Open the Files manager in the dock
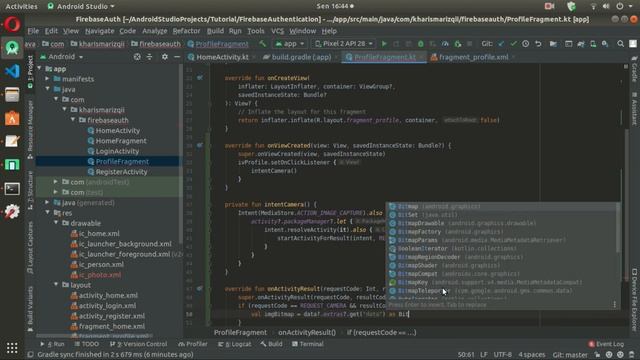640x360 pixels. pyautogui.click(x=12, y=95)
